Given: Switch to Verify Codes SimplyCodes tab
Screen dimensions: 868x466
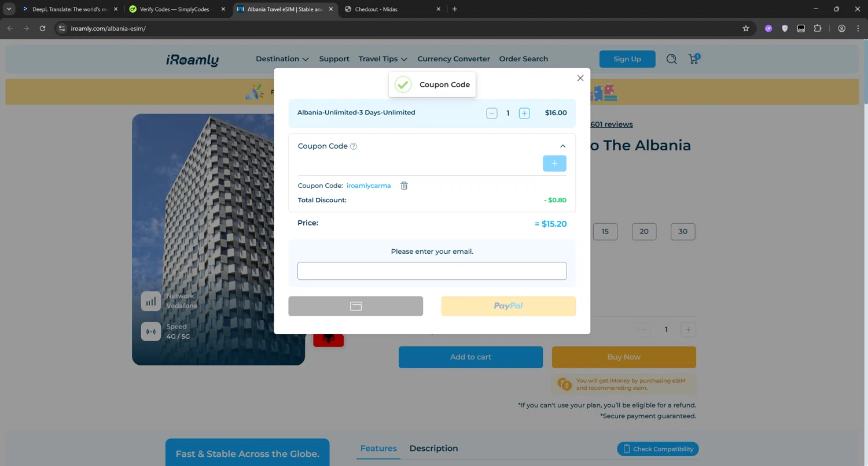Looking at the screenshot, I should pos(176,9).
